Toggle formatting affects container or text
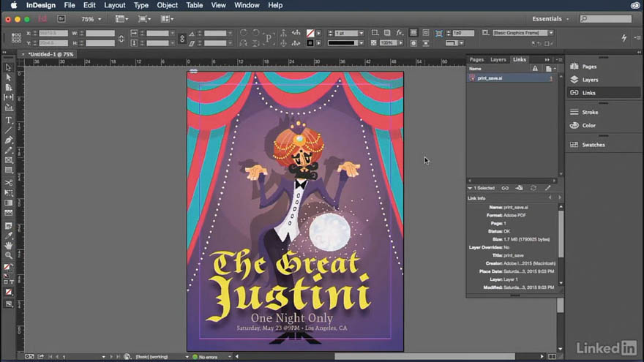Viewport: 644px width, 362px height. [8, 282]
